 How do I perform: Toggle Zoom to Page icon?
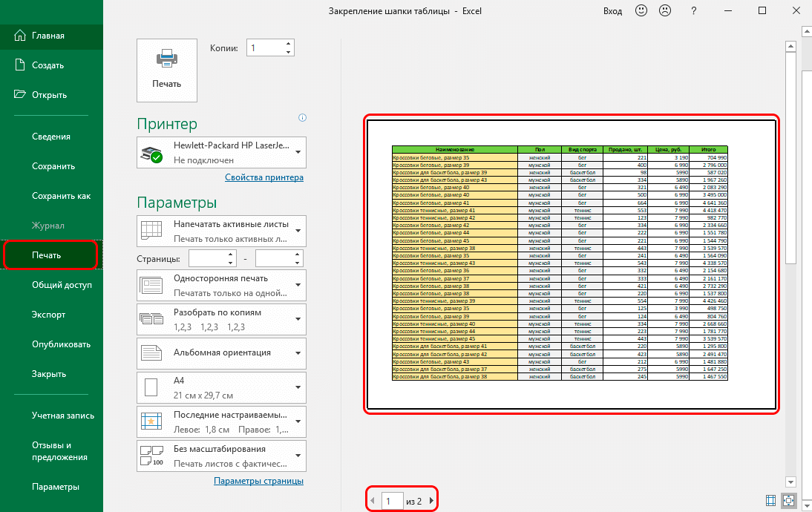788,501
